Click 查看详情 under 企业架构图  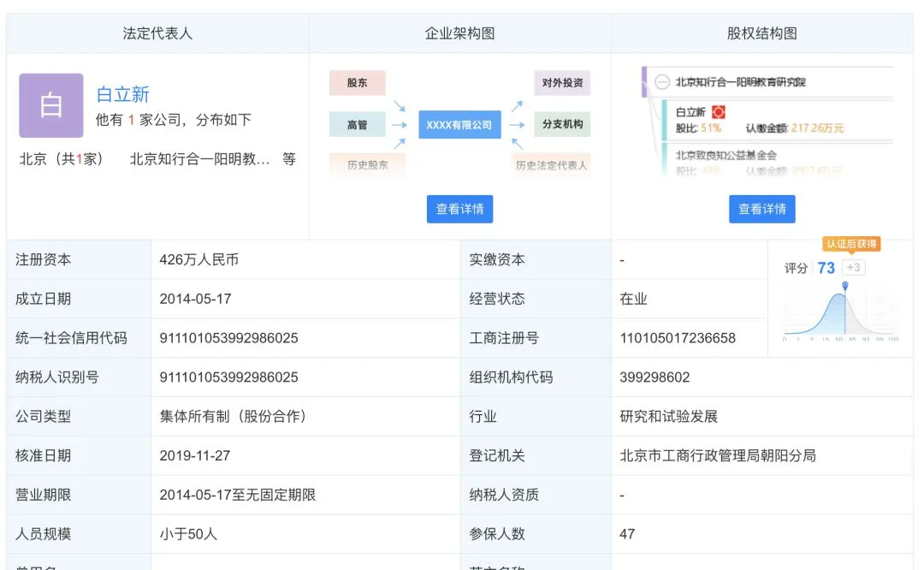tap(459, 209)
